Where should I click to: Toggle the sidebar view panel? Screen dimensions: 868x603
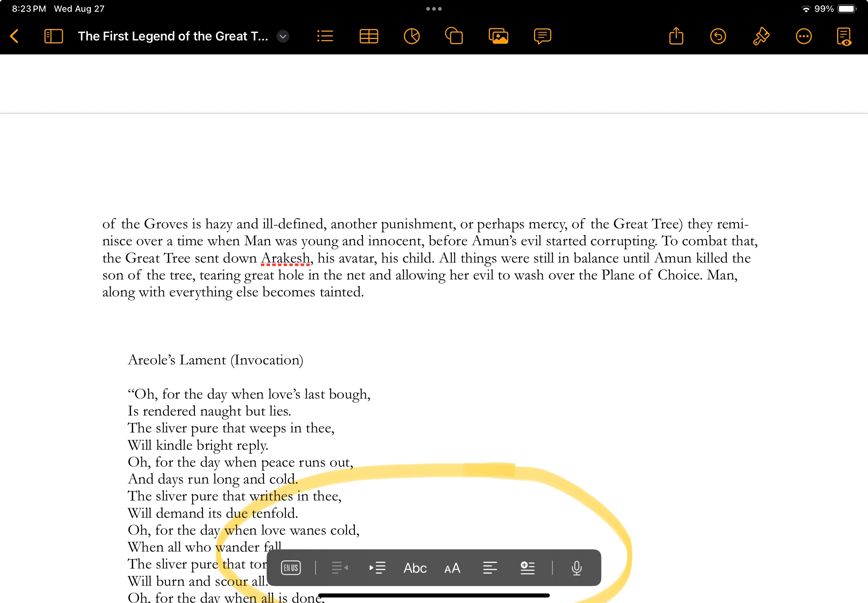coord(54,36)
